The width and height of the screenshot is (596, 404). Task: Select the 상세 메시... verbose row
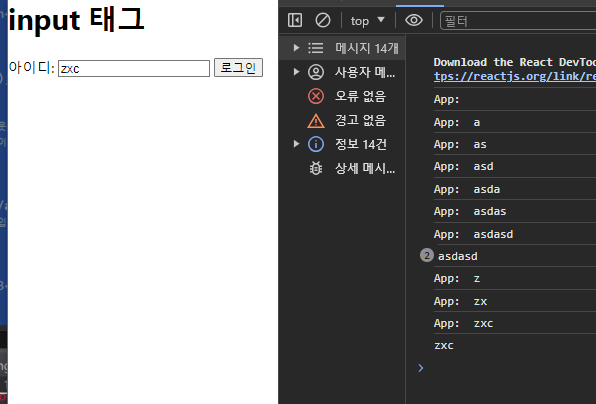click(342, 168)
